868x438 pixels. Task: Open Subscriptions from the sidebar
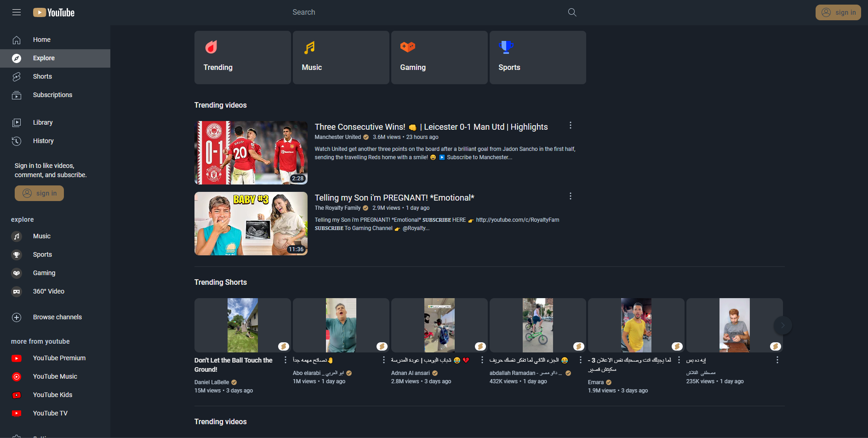click(x=55, y=95)
